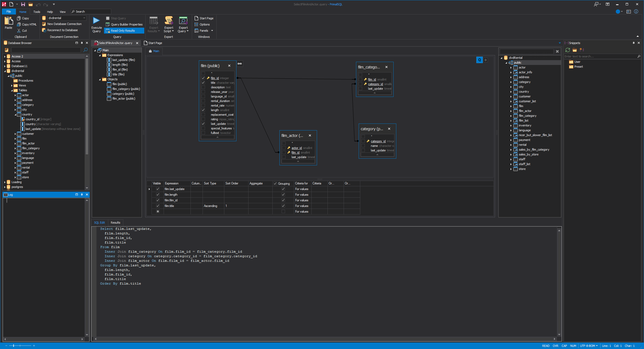The height and width of the screenshot is (349, 644).
Task: Click the Snippets new snippet star icon
Action: (x=582, y=50)
